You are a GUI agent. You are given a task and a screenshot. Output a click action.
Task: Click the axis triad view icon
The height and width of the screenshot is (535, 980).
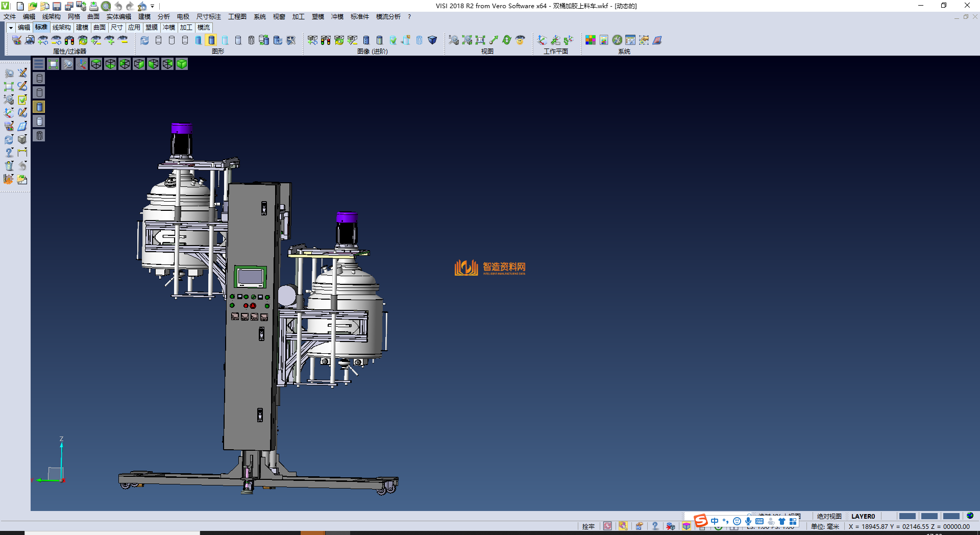tap(82, 64)
